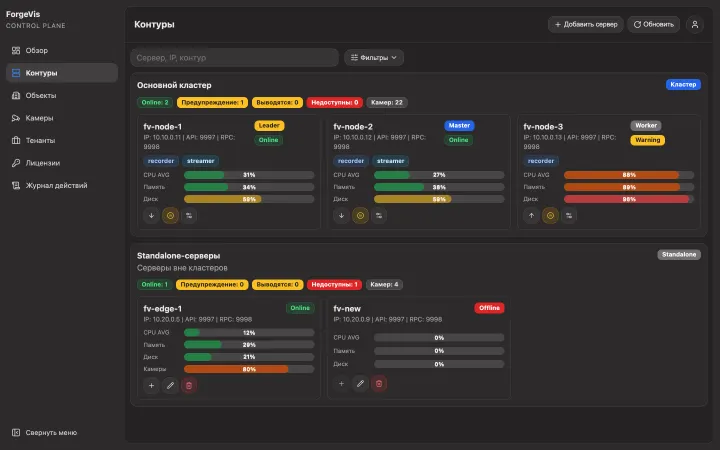Click fv-node-2 server name
Screen dimensions: 720x450
point(353,127)
